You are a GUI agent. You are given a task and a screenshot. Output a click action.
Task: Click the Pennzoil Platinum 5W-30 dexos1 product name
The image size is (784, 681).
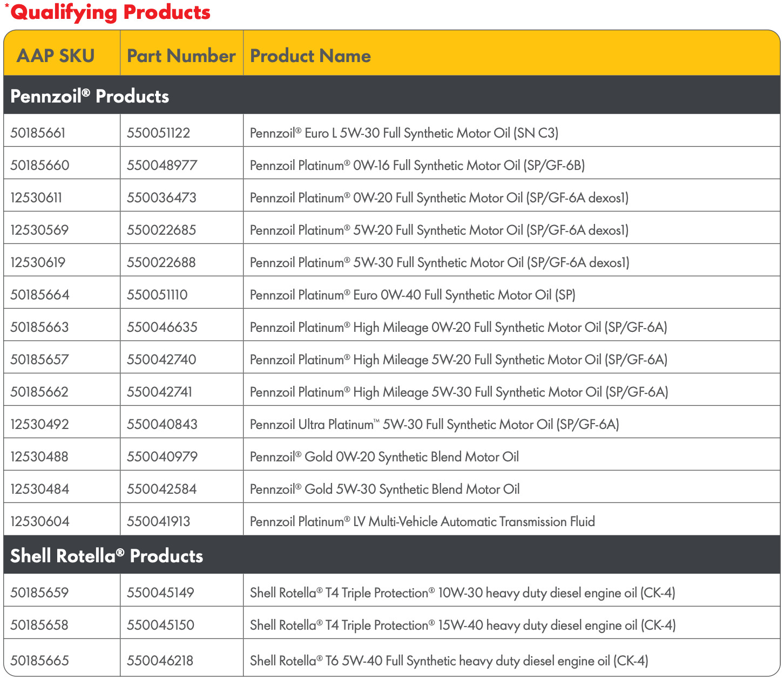(x=440, y=262)
